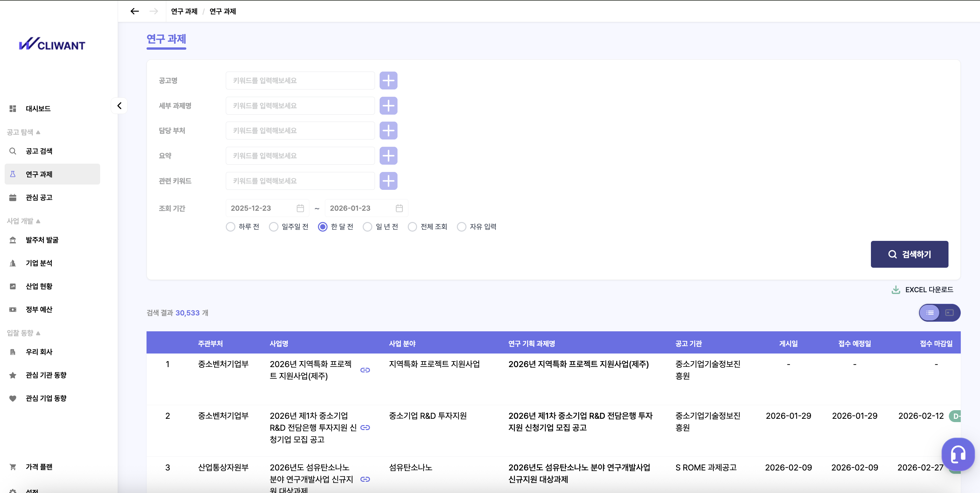Click the 검색하기 search button
Image resolution: width=980 pixels, height=493 pixels.
[910, 254]
